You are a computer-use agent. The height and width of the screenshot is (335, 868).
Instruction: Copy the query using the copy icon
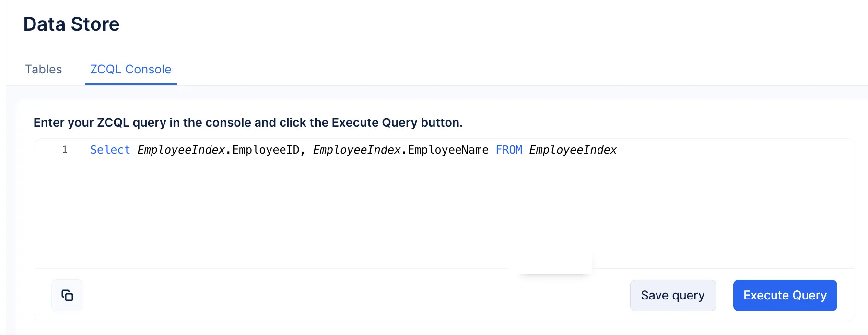[x=67, y=295]
